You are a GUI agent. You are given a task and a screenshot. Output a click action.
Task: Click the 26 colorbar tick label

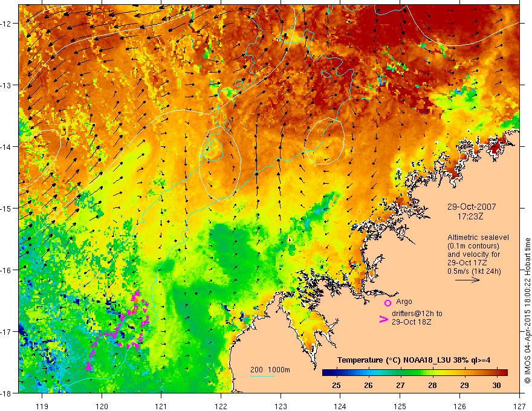pyautogui.click(x=368, y=385)
